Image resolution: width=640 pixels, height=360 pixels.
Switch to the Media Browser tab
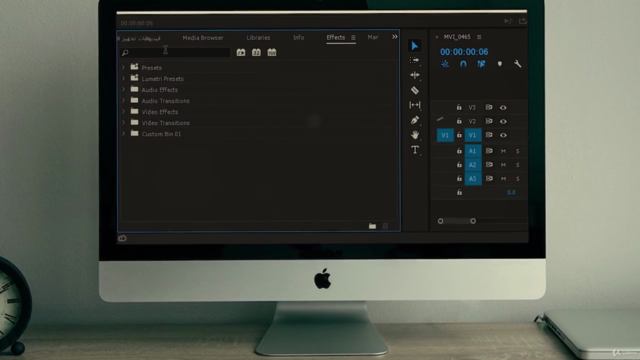tap(203, 38)
